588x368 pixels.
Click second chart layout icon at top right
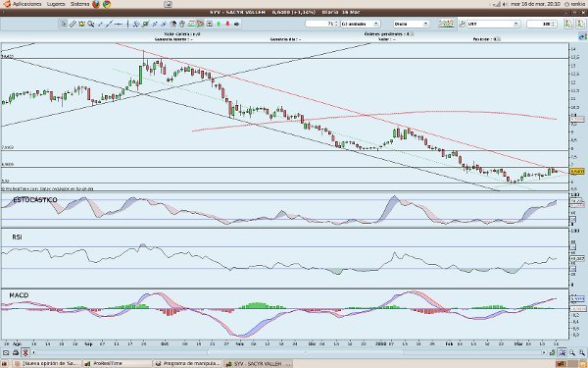coord(580,24)
